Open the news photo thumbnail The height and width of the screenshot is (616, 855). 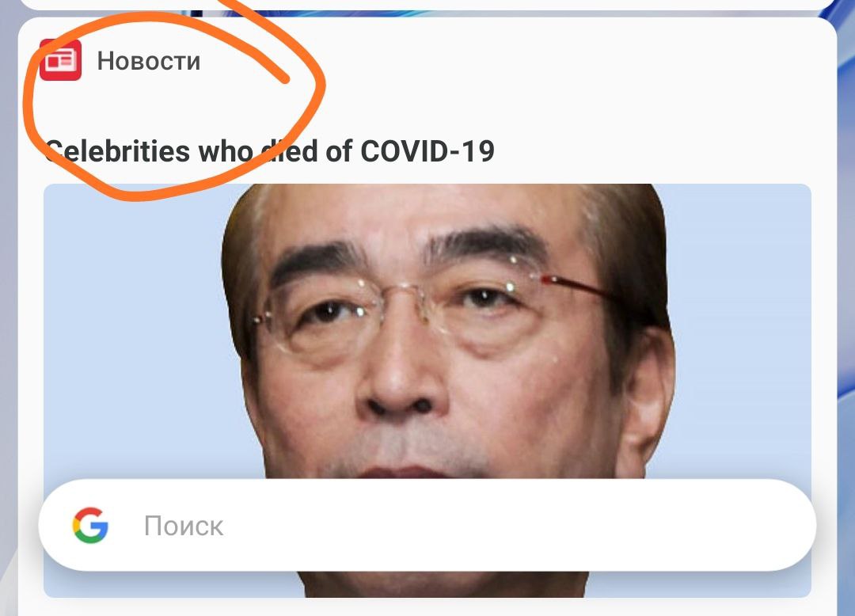[427, 390]
